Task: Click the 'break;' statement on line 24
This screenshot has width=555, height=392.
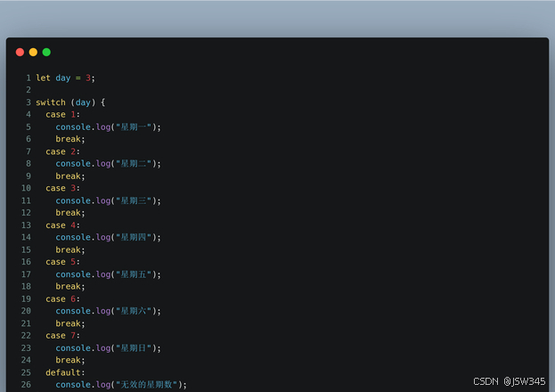Action: (70, 360)
